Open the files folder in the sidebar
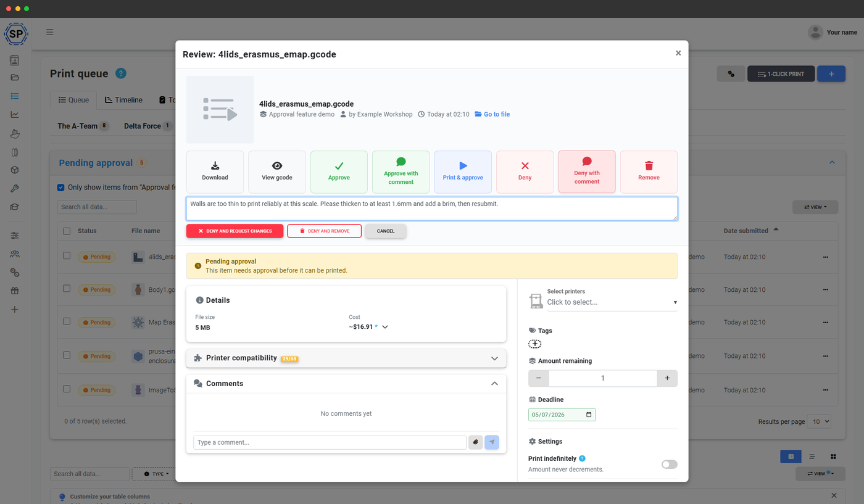The image size is (864, 504). (x=15, y=78)
